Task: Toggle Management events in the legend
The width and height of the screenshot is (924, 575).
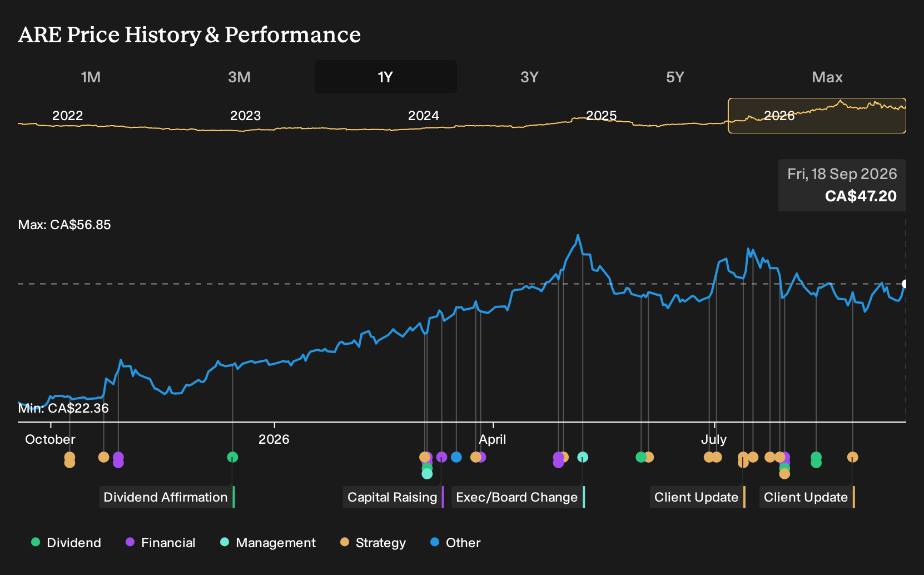Action: click(268, 543)
